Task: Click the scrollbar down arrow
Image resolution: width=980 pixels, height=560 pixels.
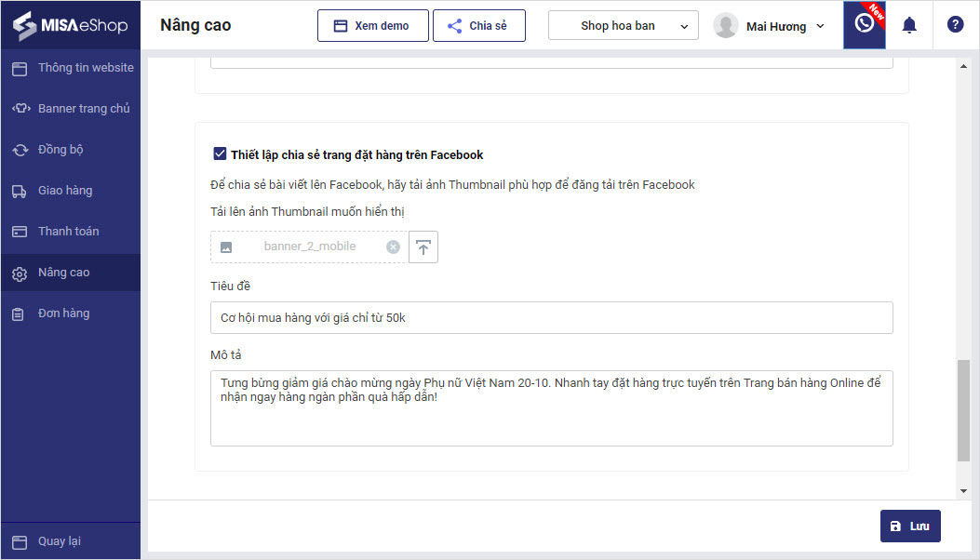Action: tap(963, 491)
